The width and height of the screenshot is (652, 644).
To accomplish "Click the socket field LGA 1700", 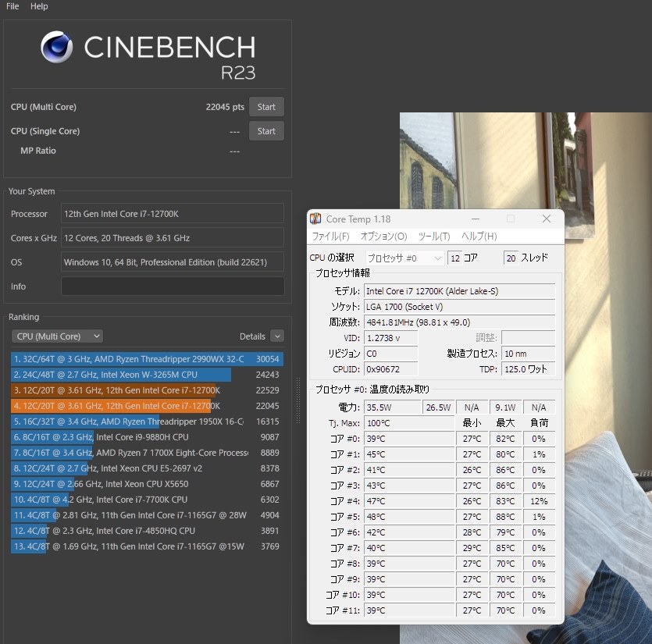I will 459,307.
